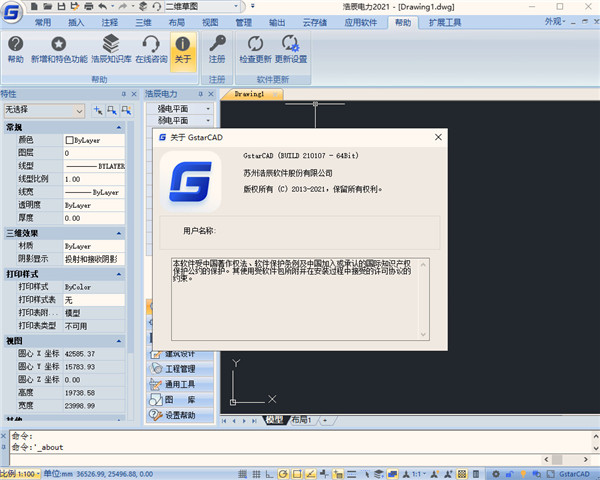Screen dimensions: 600x480
Task: Toggle lineweight display in status bar
Action: (351, 474)
